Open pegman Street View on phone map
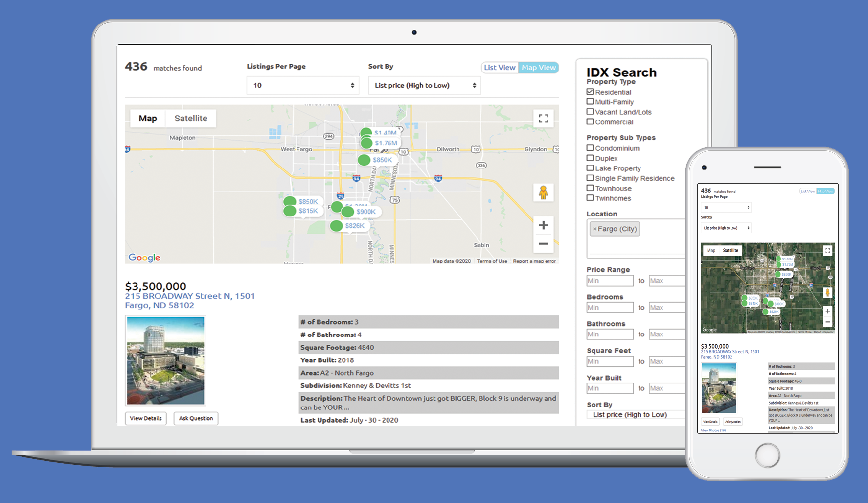 (x=827, y=293)
